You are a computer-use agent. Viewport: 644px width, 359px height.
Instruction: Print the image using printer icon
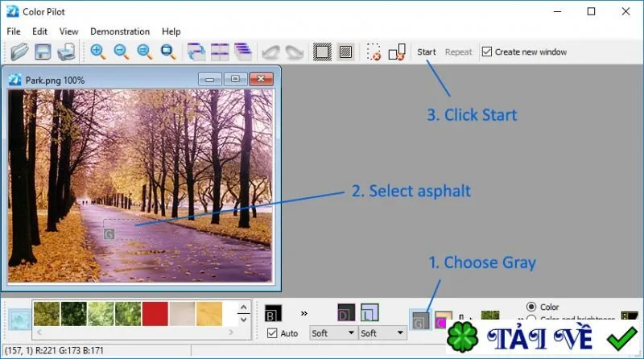66,52
